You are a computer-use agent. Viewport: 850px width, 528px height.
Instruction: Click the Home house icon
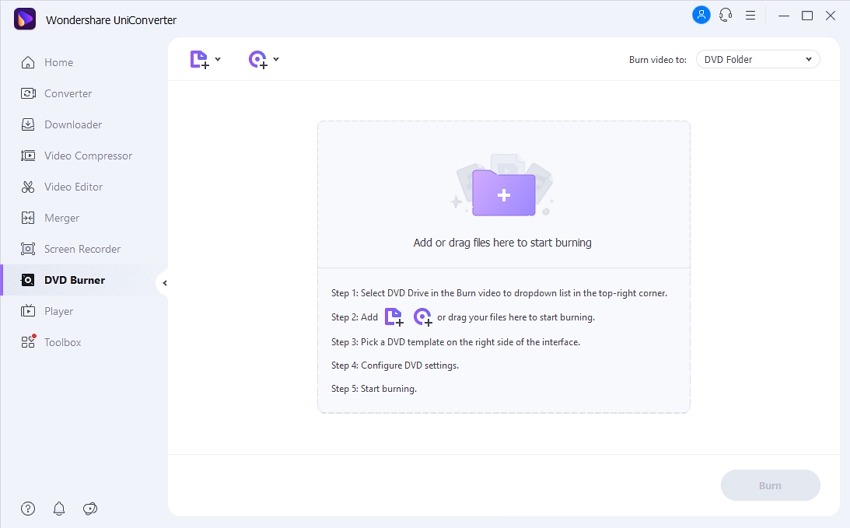click(x=28, y=62)
